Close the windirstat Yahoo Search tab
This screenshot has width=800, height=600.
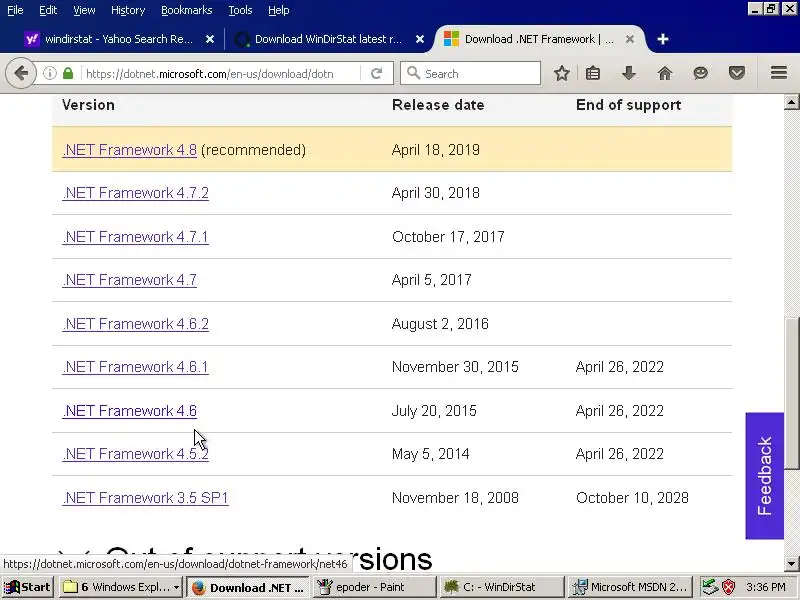tap(210, 39)
